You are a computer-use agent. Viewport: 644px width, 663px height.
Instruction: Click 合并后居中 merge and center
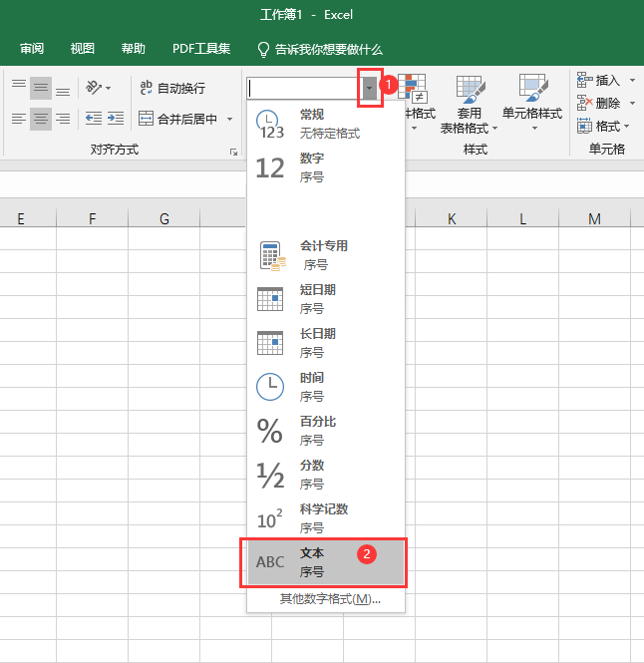click(x=177, y=119)
